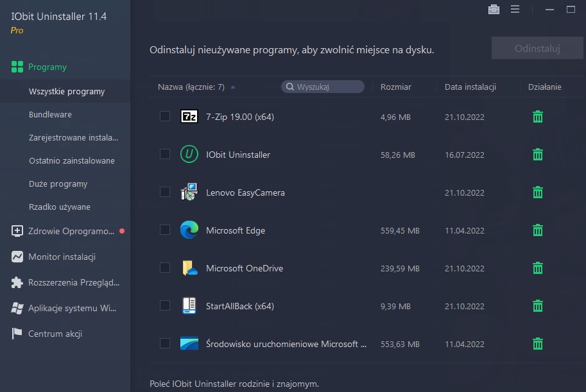Viewport: 586px width, 392px height.
Task: Click the Microsoft OneDrive app icon
Action: click(x=189, y=268)
